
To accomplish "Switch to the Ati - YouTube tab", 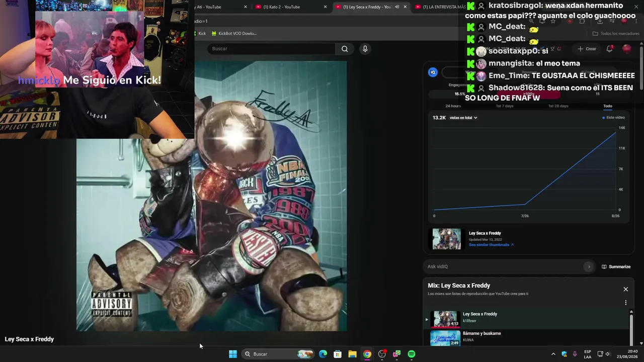I will 221,7.
